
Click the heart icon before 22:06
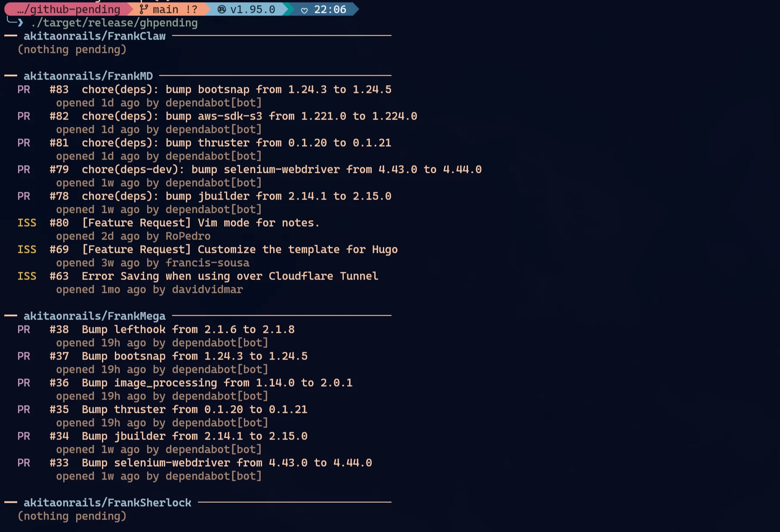(x=304, y=10)
